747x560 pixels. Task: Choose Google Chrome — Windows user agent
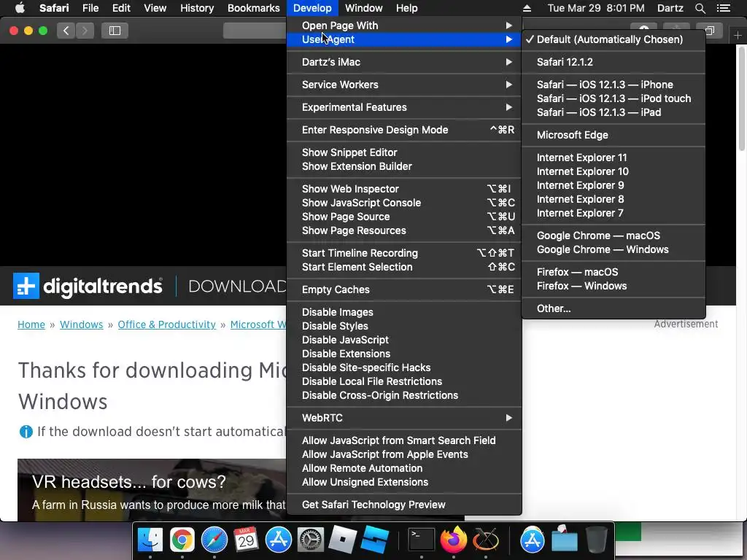point(614,249)
